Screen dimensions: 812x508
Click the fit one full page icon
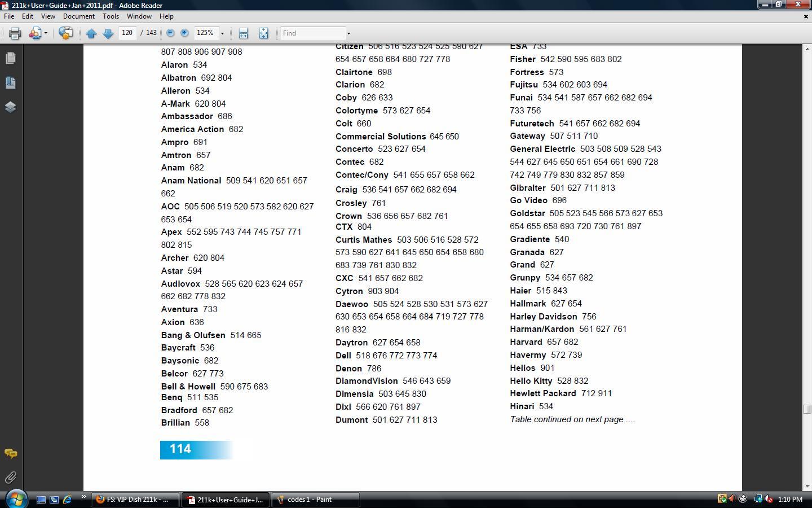click(x=263, y=33)
